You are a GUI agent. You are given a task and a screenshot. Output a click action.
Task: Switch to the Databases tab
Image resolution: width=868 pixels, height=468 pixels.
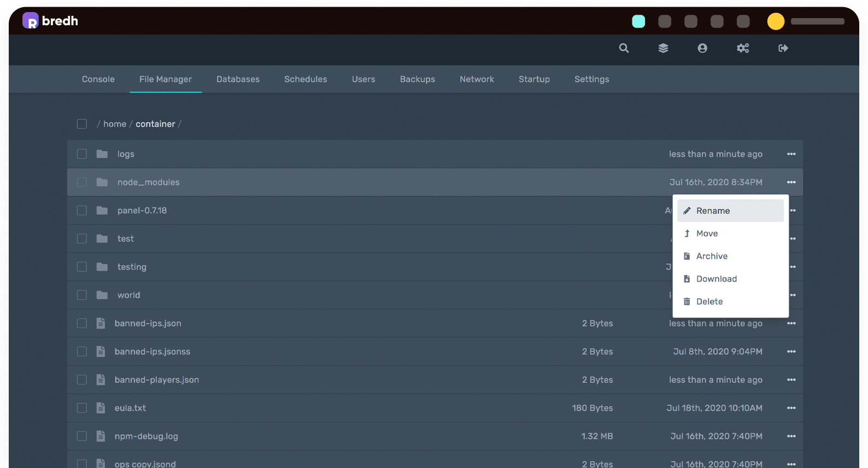pyautogui.click(x=238, y=79)
